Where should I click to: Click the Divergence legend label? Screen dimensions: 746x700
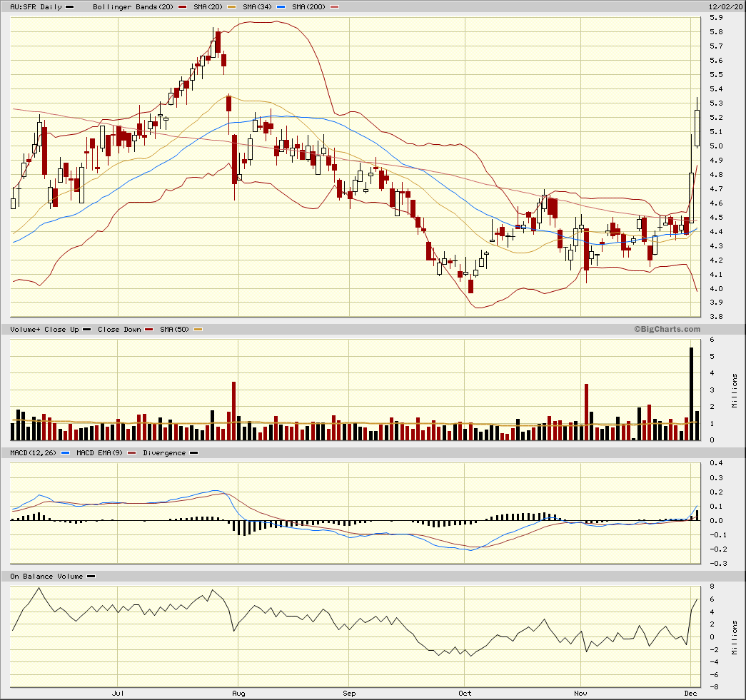point(164,453)
